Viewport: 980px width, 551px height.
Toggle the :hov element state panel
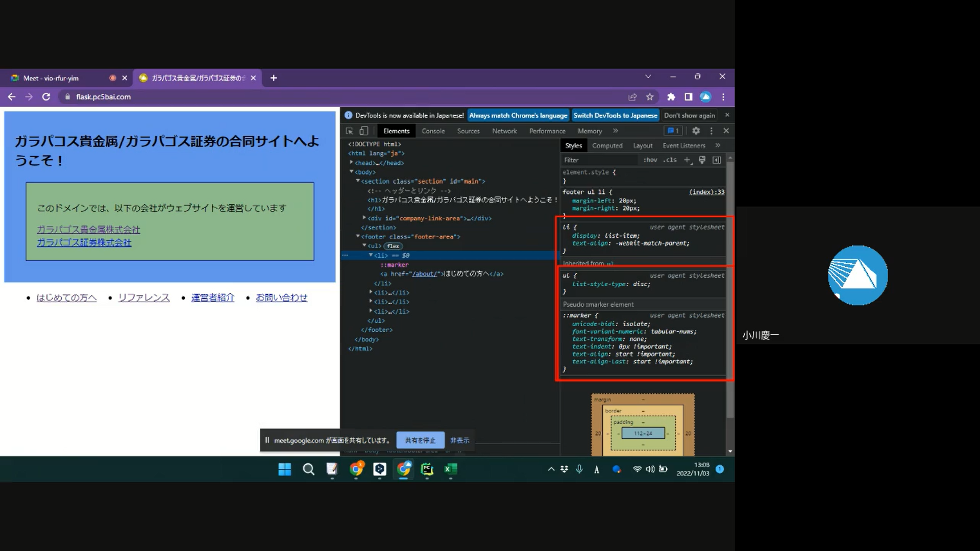[650, 160]
